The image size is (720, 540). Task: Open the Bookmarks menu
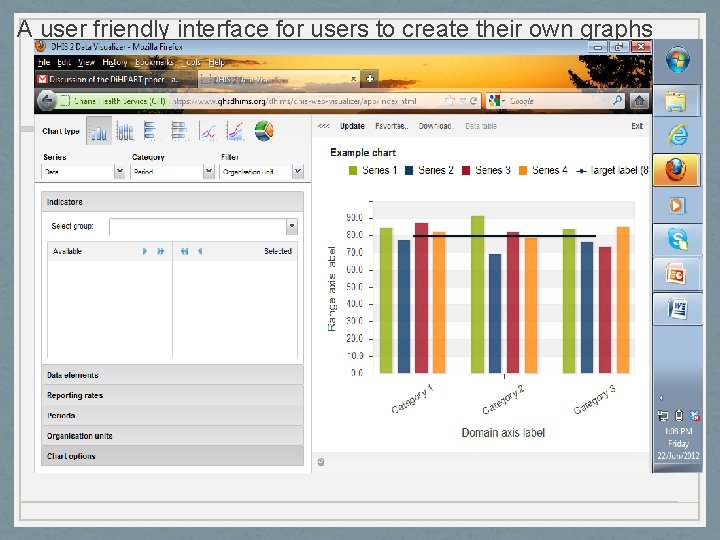point(154,62)
